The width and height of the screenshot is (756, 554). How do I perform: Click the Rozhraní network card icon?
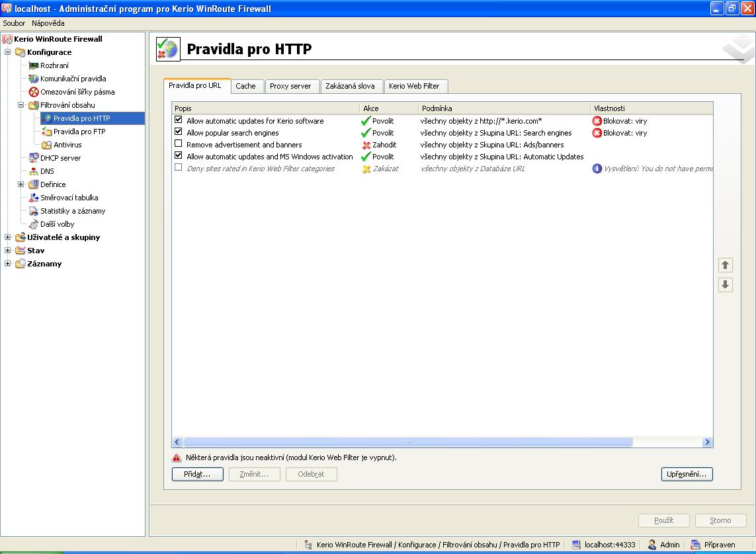coord(33,65)
